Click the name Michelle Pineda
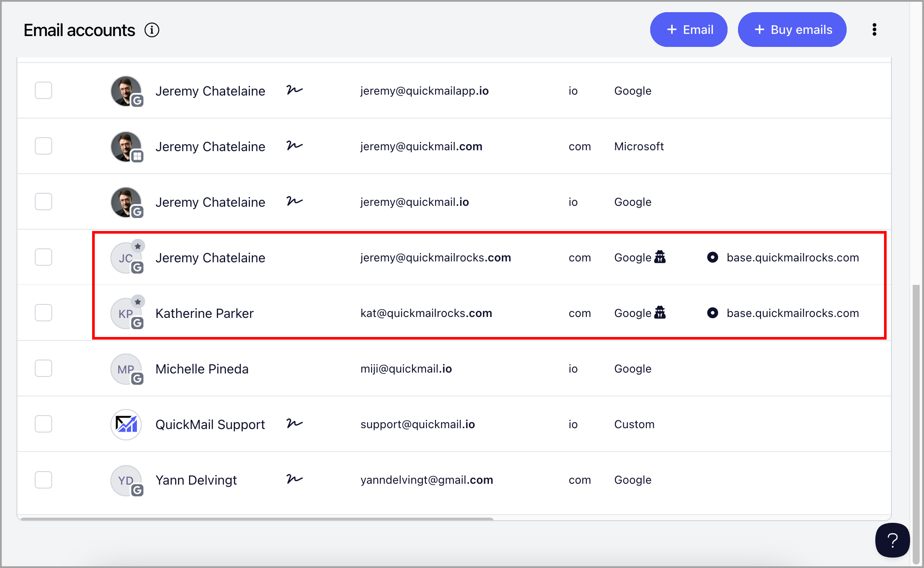This screenshot has width=924, height=568. pos(202,369)
